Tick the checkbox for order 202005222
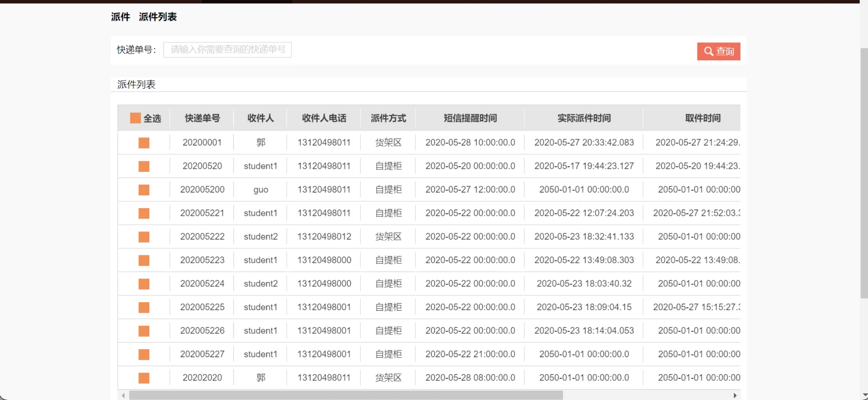 coord(144,237)
